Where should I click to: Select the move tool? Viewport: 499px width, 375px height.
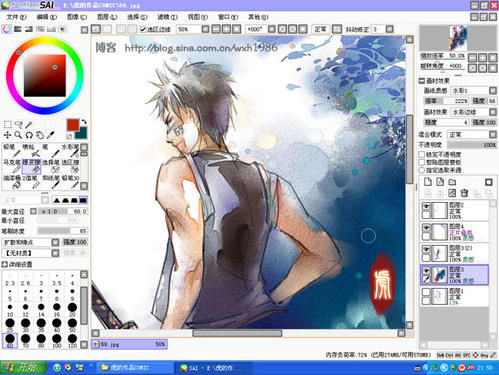(x=7, y=135)
